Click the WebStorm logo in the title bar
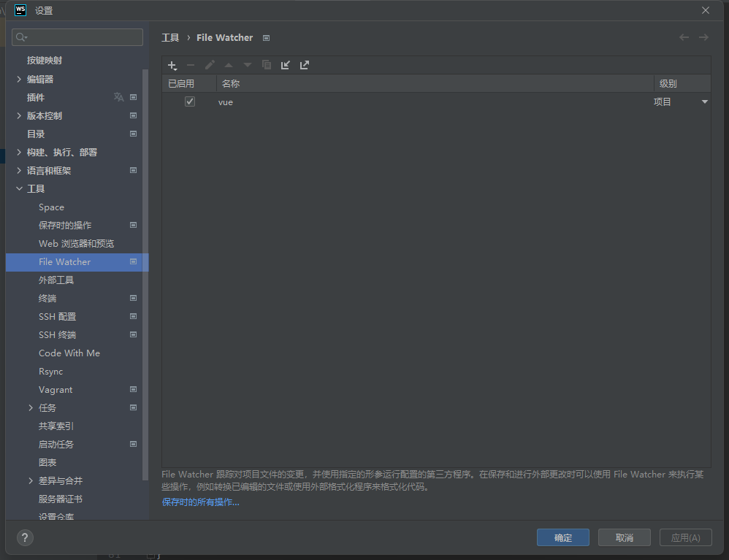This screenshot has height=560, width=729. 20,10
